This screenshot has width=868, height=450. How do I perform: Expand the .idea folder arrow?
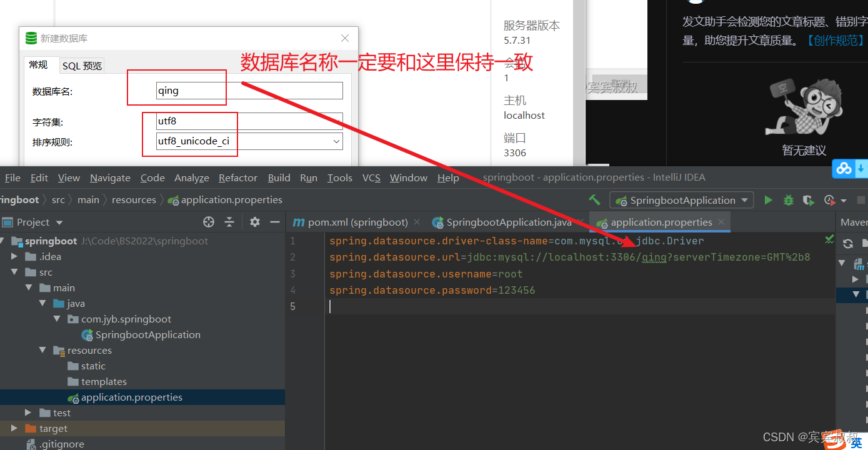click(14, 256)
